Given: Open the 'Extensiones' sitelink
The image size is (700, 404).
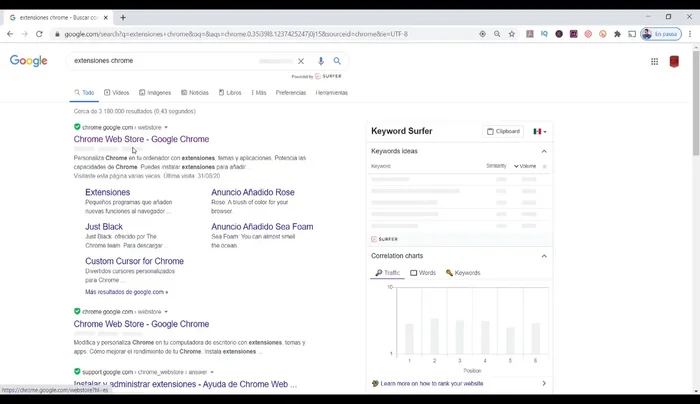Looking at the screenshot, I should point(108,192).
